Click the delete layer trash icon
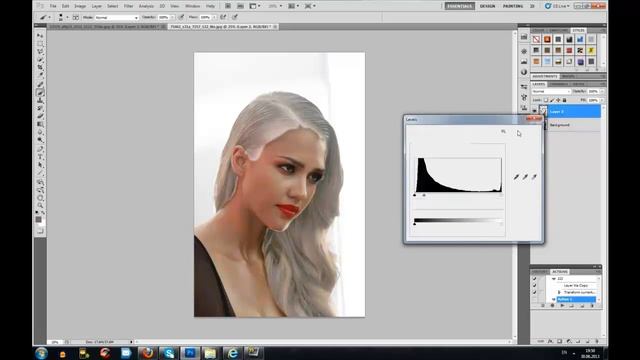 [597, 341]
